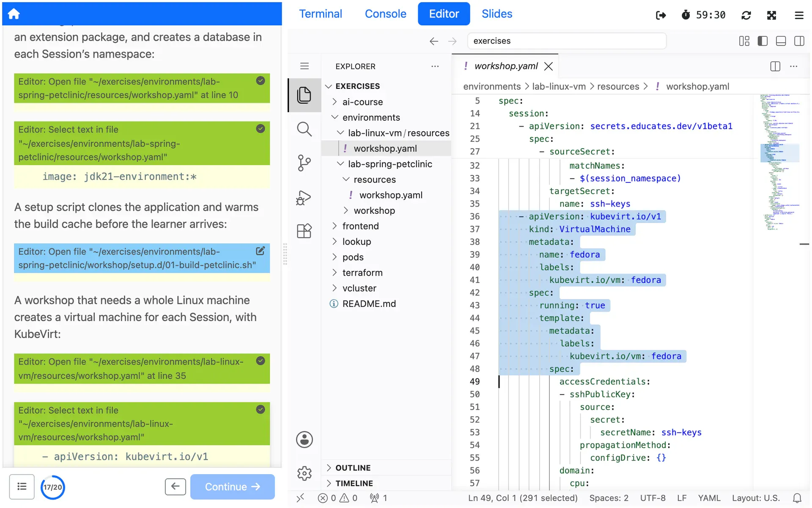Switch to the Terminal tab
The width and height of the screenshot is (812, 508).
(x=321, y=14)
